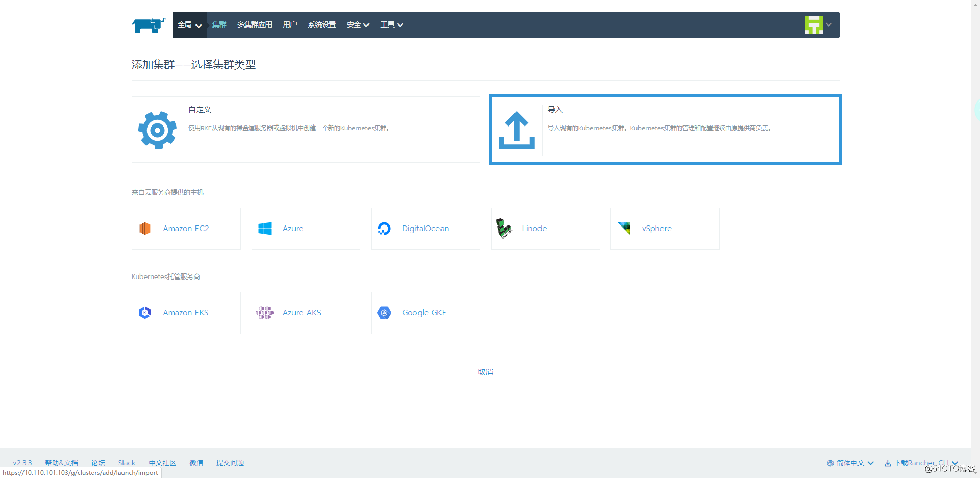
Task: Choose Google GKE hosted Kubernetes
Action: pos(426,313)
